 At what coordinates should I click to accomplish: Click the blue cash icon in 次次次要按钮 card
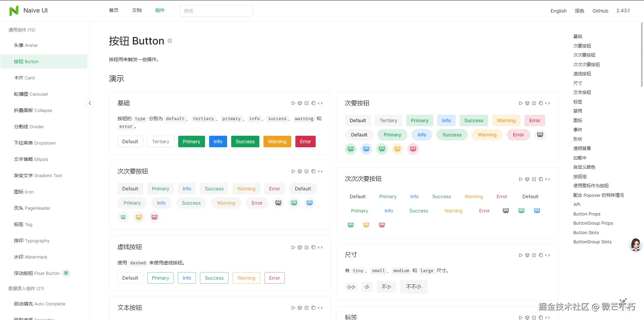click(x=537, y=211)
